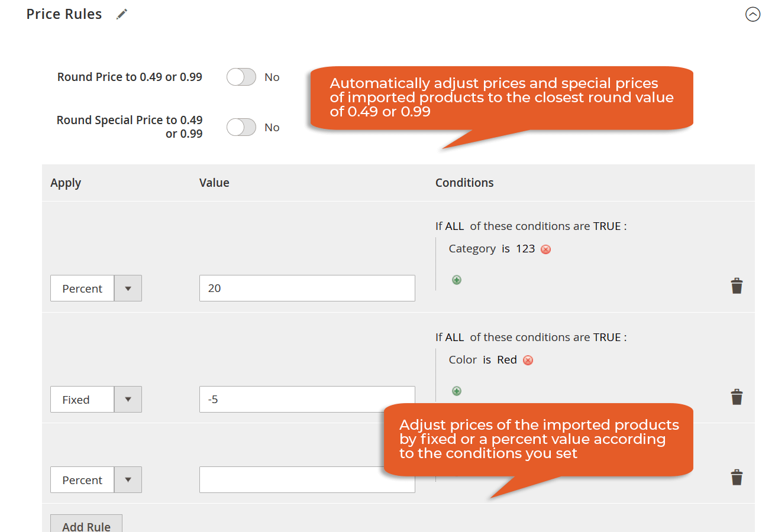Click the pencil edit icon beside Price Rules
The image size is (775, 532).
122,15
